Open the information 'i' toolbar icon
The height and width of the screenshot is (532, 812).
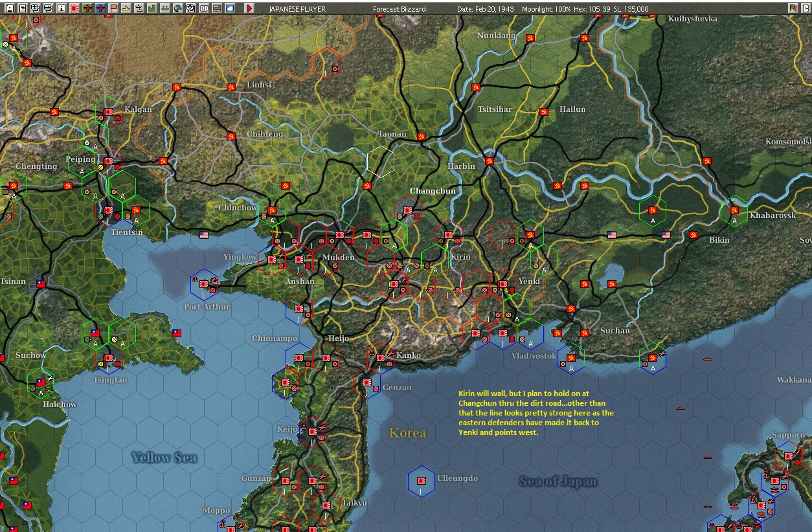(x=61, y=8)
